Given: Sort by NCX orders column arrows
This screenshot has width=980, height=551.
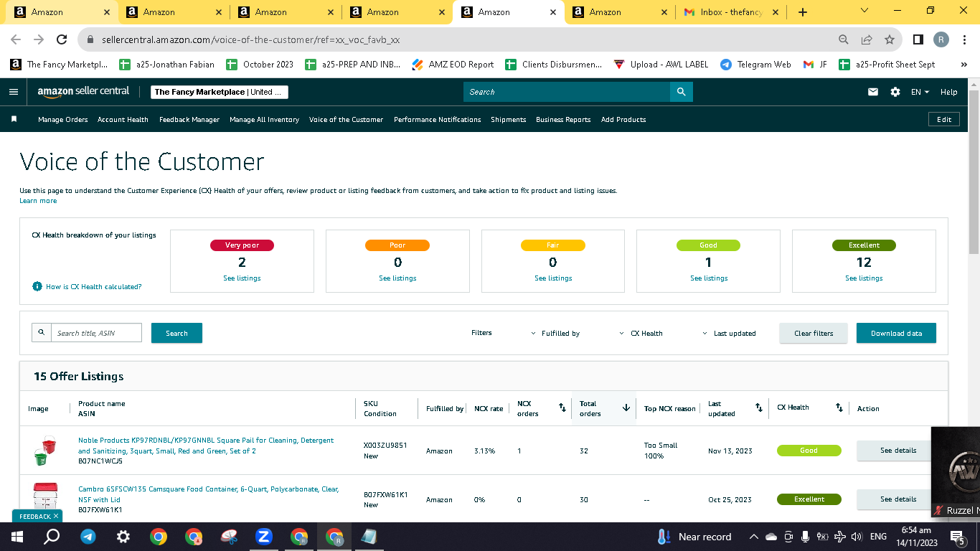Looking at the screenshot, I should [x=562, y=408].
